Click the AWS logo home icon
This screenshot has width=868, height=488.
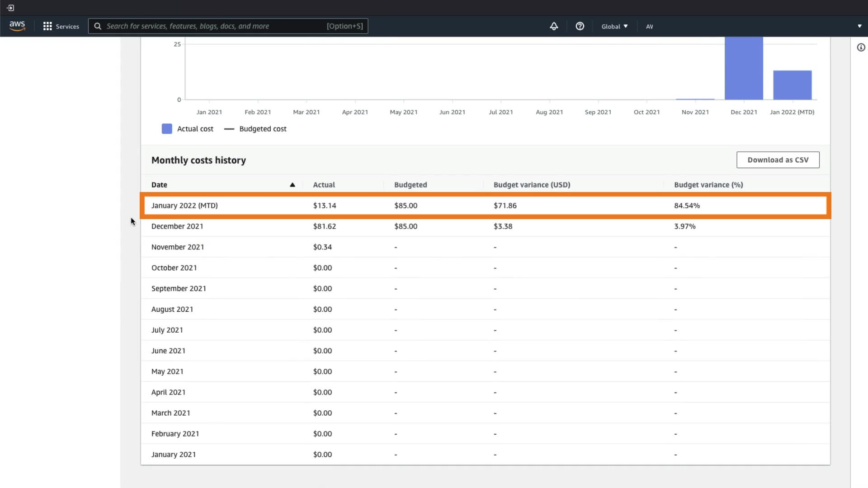[x=17, y=26]
